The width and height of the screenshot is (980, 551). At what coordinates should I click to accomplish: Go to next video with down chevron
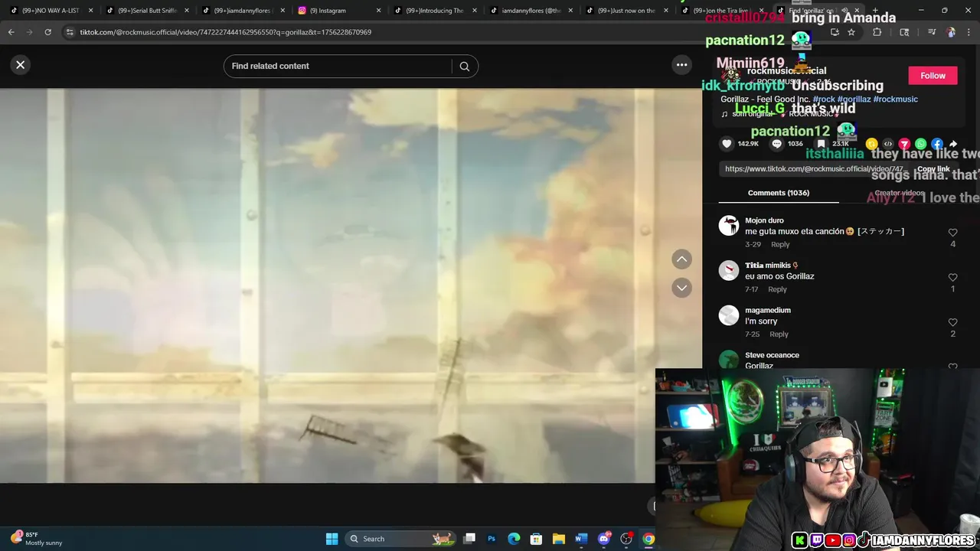pyautogui.click(x=681, y=288)
